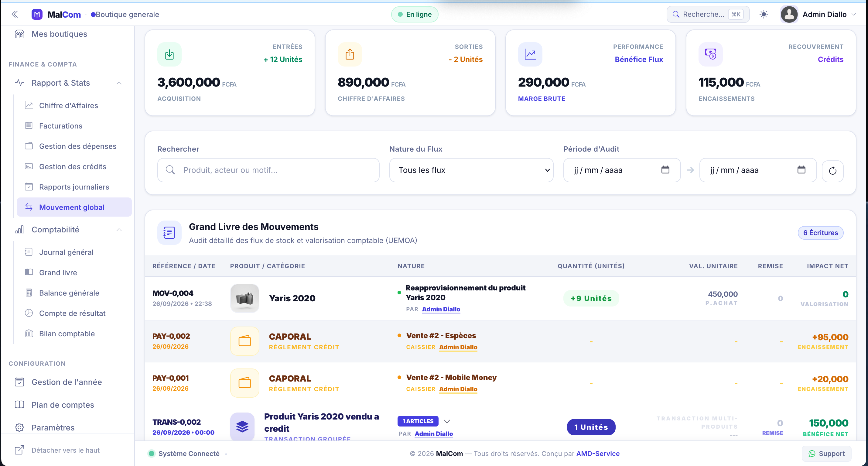This screenshot has height=466, width=868.
Task: Click the Grand Livre des Mouvements ledger icon
Action: coord(169,232)
